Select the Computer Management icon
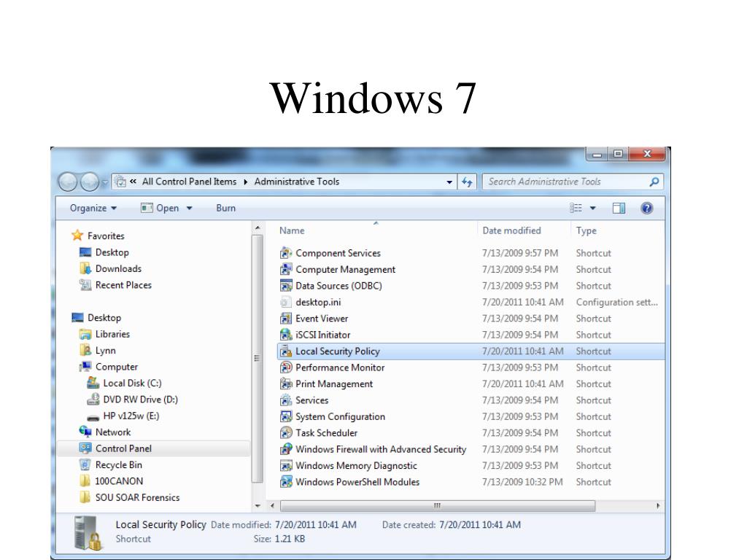This screenshot has height=560, width=747. pos(286,270)
